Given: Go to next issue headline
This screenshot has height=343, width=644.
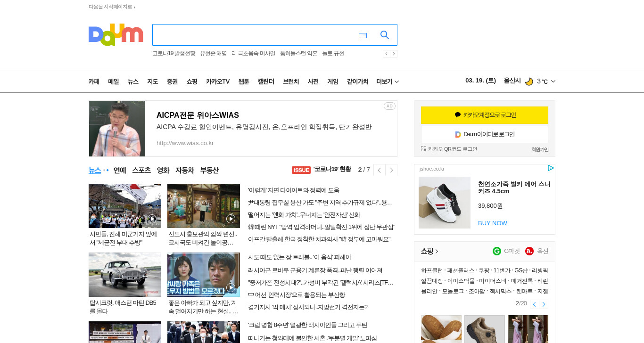Looking at the screenshot, I should (391, 170).
